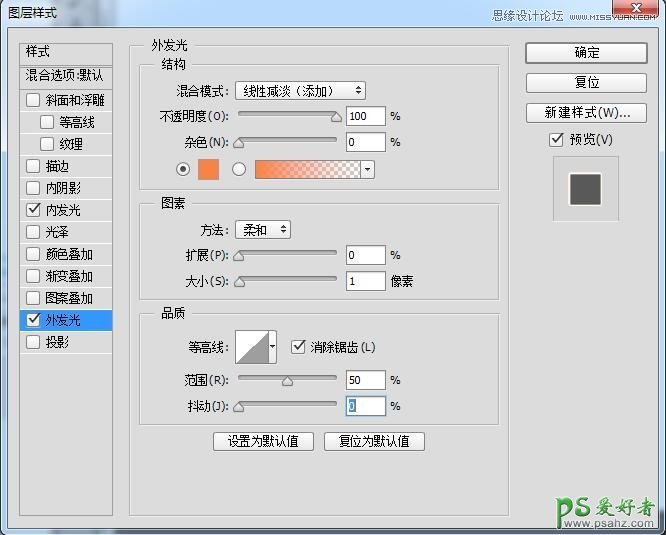Screen dimensions: 666x535
Task: Click the 确定 OK button
Action: [x=586, y=52]
